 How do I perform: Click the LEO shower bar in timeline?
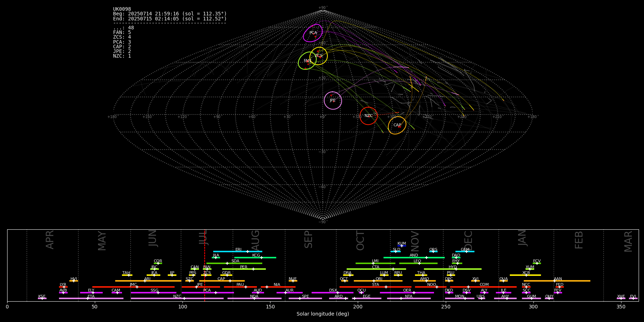pos(418,263)
